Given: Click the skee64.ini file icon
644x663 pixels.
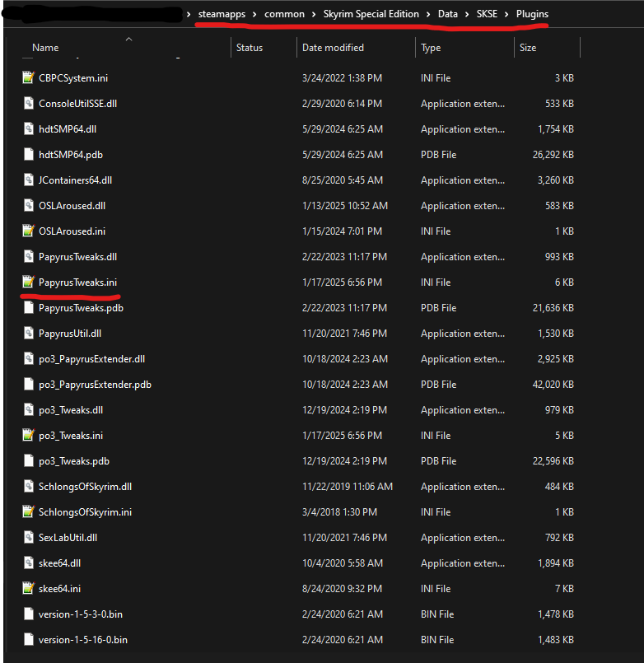Looking at the screenshot, I should [x=28, y=588].
